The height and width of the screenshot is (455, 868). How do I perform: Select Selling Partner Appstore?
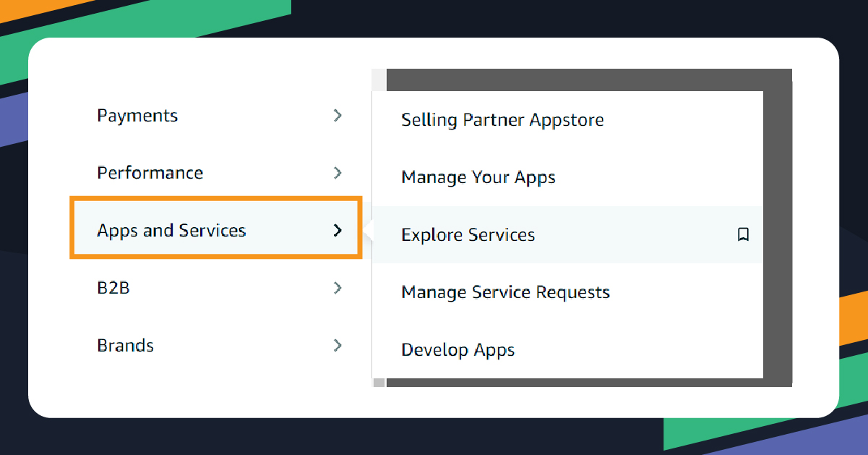tap(502, 119)
